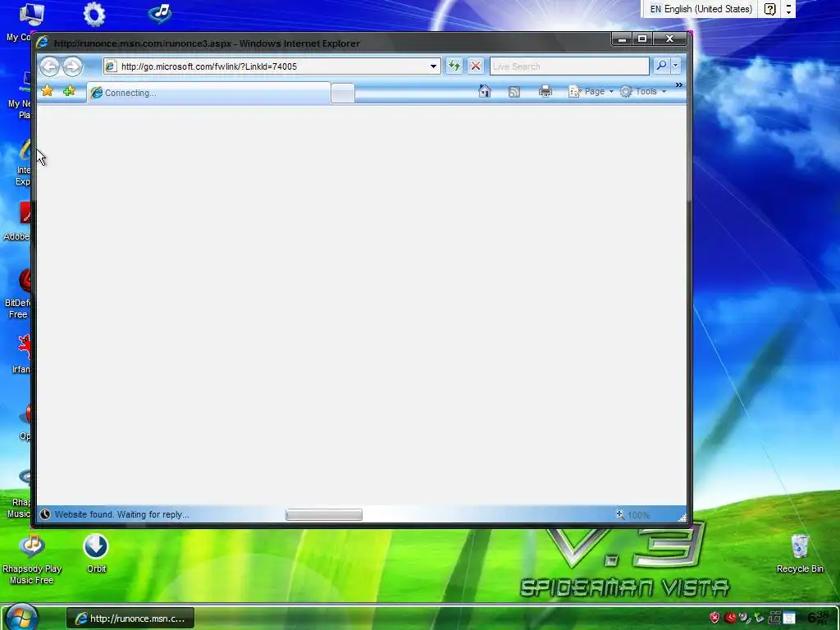Open Rhapsody Play Music Free bottom icon
Image resolution: width=840 pixels, height=630 pixels.
(32, 559)
